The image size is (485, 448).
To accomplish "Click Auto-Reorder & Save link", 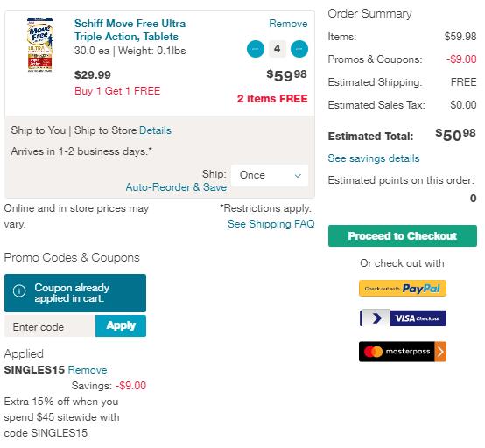I will [x=176, y=187].
